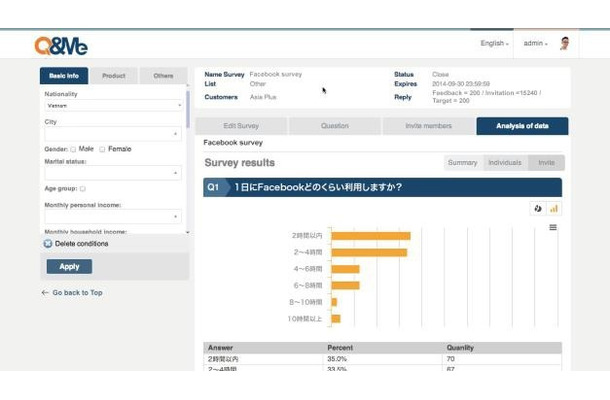Open the Invite members tab
610x400 pixels.
point(428,126)
